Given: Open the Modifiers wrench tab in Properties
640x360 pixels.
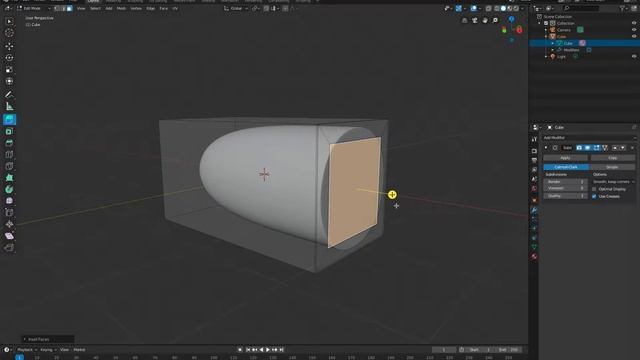Looking at the screenshot, I should point(534,210).
